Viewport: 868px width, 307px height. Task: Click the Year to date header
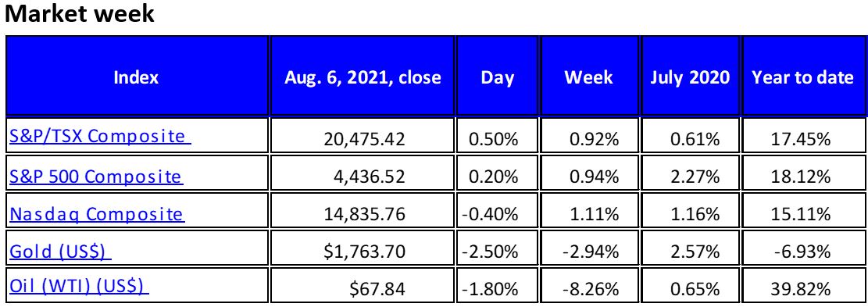point(802,77)
